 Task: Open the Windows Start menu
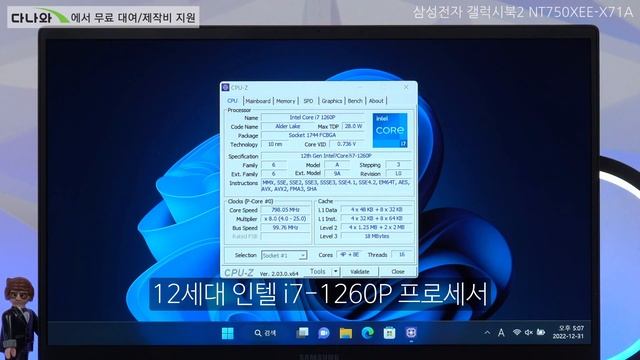(227, 333)
